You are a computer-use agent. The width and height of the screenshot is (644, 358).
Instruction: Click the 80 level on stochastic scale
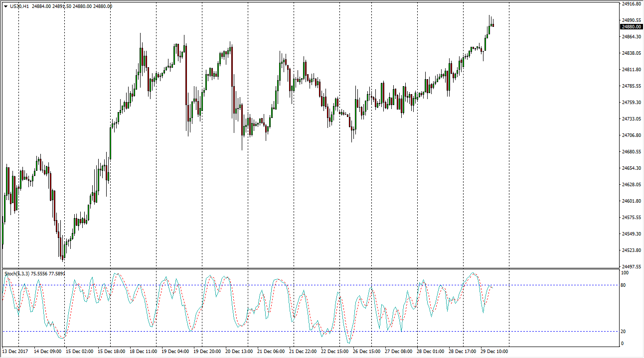(x=624, y=285)
